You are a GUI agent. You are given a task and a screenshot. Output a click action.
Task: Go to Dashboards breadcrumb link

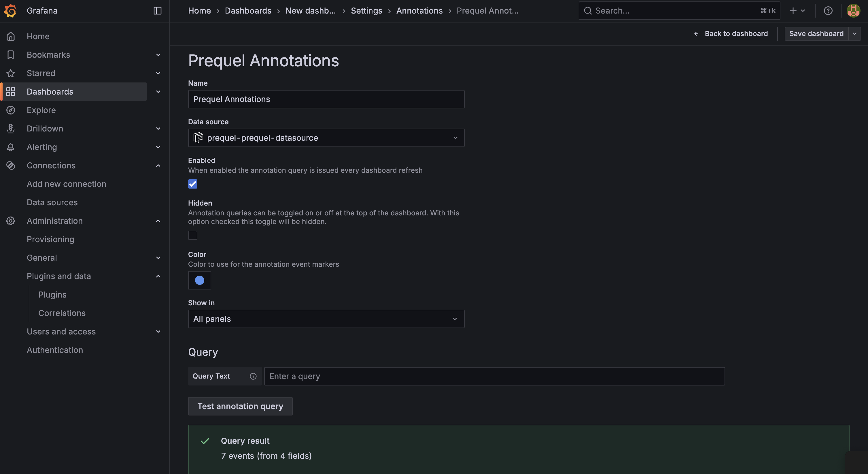248,11
